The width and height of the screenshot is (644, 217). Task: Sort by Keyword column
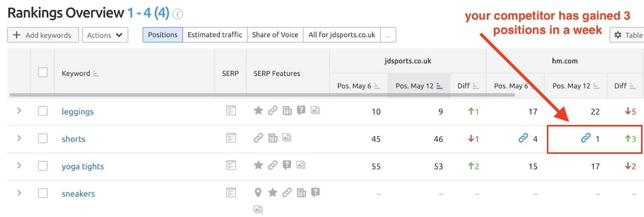(96, 73)
